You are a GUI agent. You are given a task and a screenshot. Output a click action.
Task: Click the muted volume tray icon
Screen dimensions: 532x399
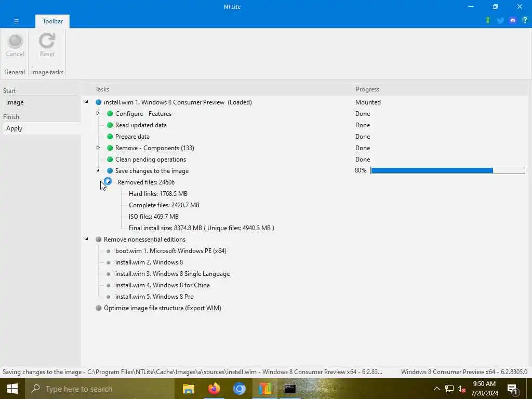point(461,389)
